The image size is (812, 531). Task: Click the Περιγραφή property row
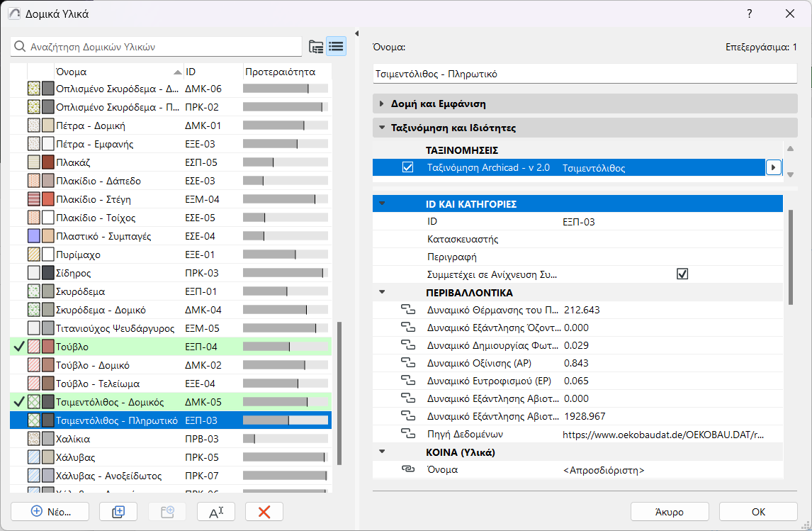(578, 257)
